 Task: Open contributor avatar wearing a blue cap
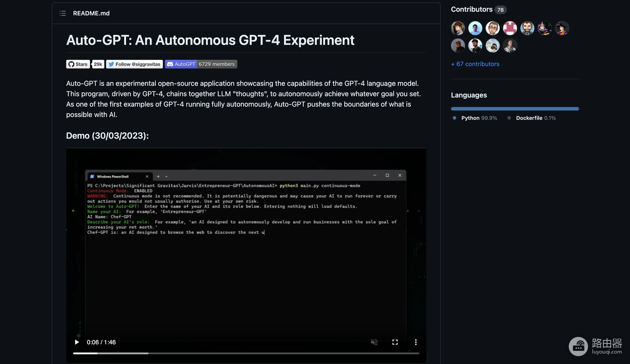(458, 45)
